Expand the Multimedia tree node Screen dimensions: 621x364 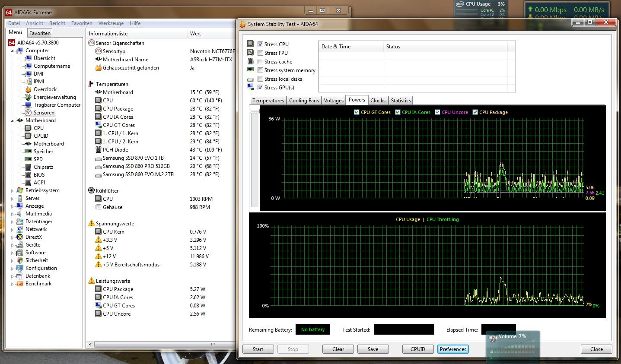click(x=12, y=214)
